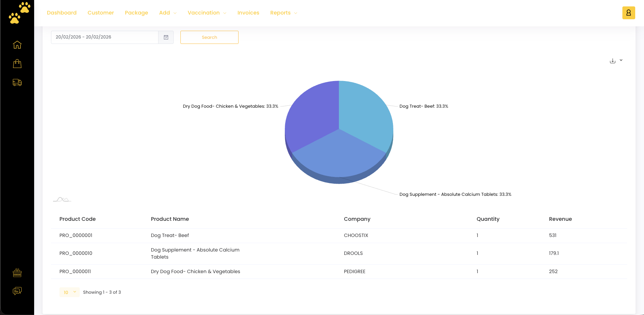Change rows per page from 10
Viewport: 644px width, 315px height.
pos(70,292)
